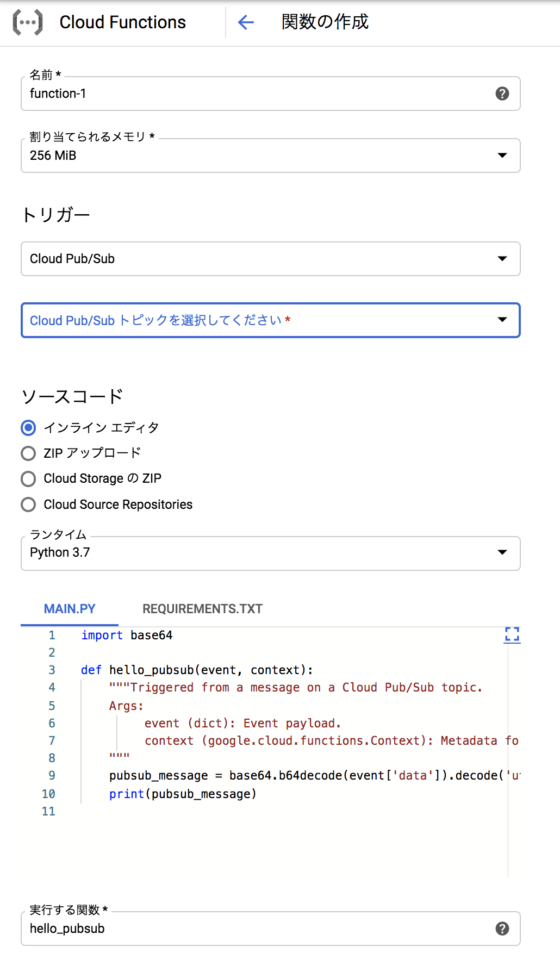Click the 関数の作成 page heading

coord(325,22)
